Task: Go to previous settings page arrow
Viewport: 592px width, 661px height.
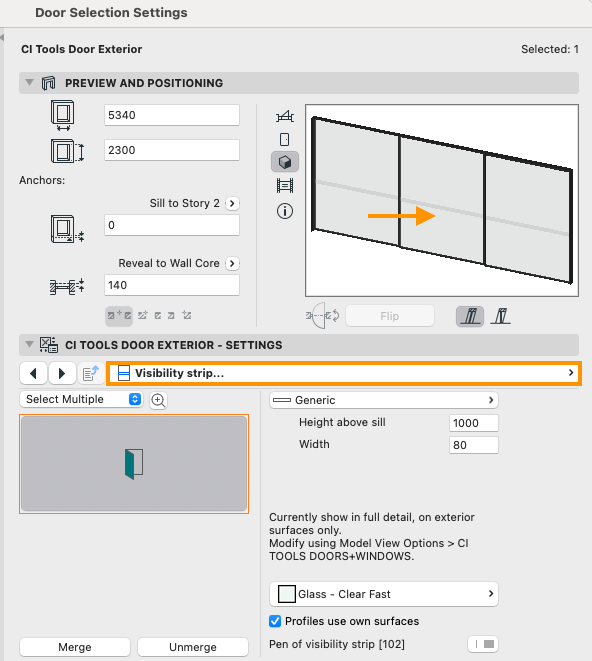Action: click(33, 373)
